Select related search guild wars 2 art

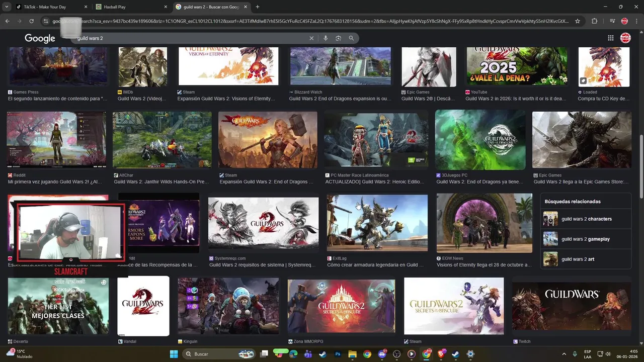[586, 259]
